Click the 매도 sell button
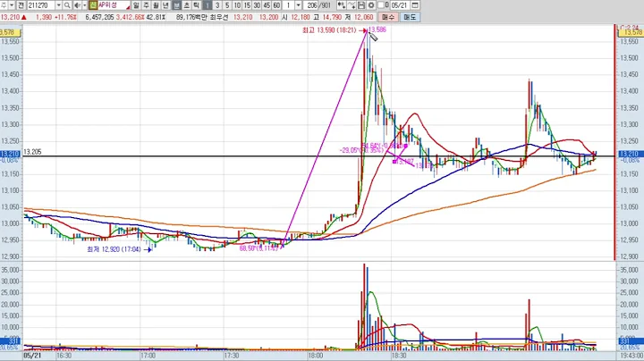 pos(410,17)
